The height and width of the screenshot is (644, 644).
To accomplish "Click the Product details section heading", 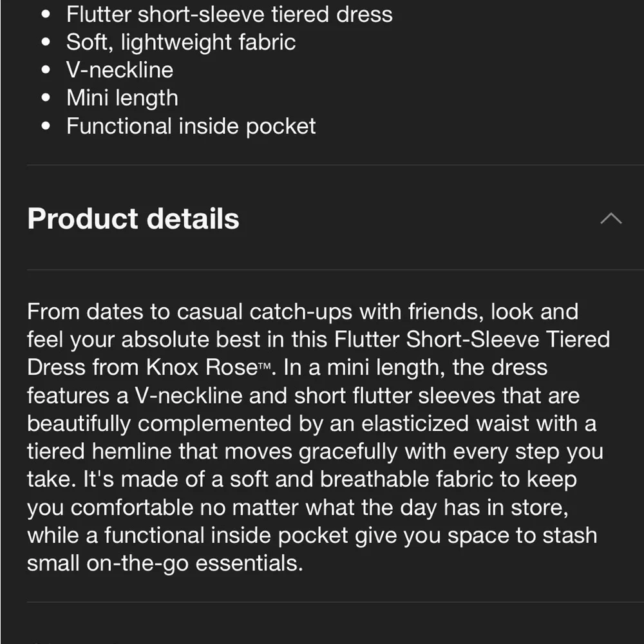I will 133,219.
